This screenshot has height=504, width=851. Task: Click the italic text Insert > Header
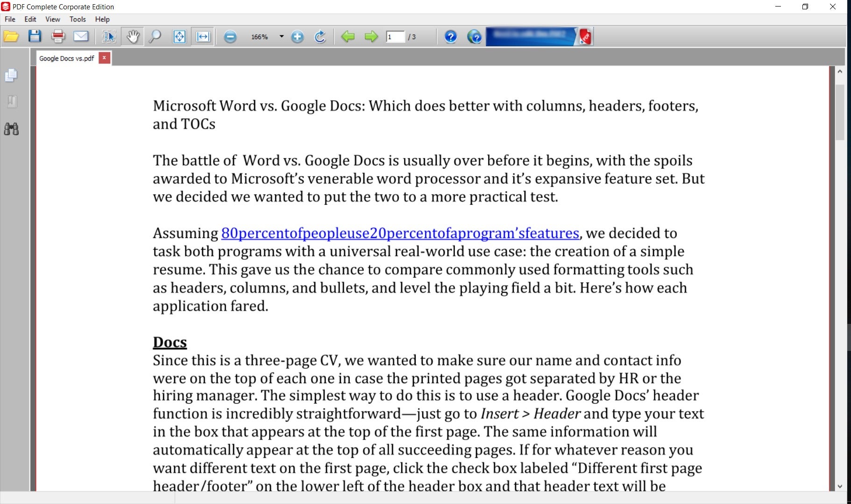pos(531,413)
